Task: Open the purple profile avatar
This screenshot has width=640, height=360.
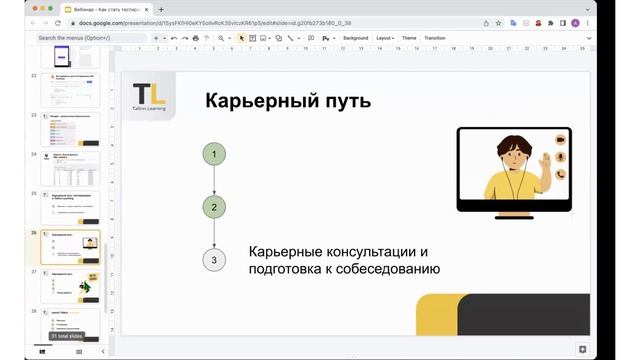Action: [x=575, y=23]
